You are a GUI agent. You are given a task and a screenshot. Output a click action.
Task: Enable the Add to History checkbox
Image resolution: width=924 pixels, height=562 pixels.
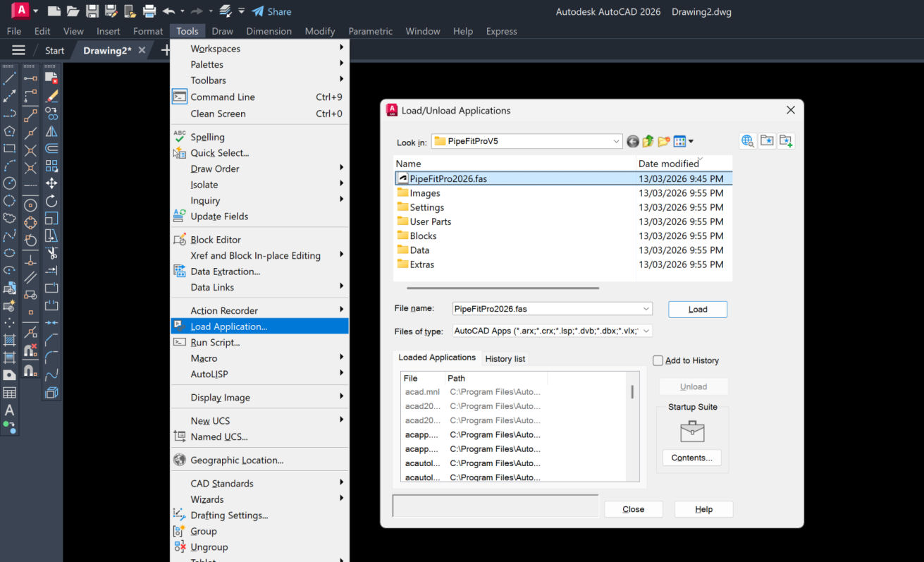658,360
